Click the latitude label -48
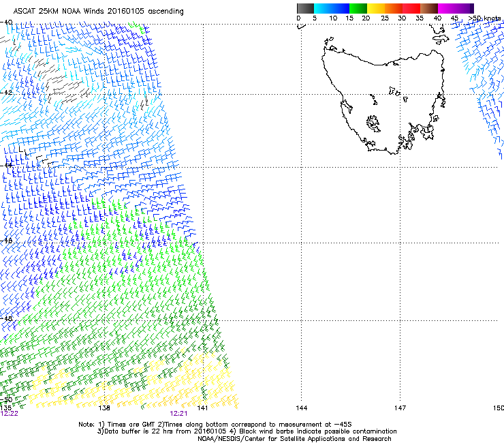This screenshot has width=504, height=443. pyautogui.click(x=6, y=318)
